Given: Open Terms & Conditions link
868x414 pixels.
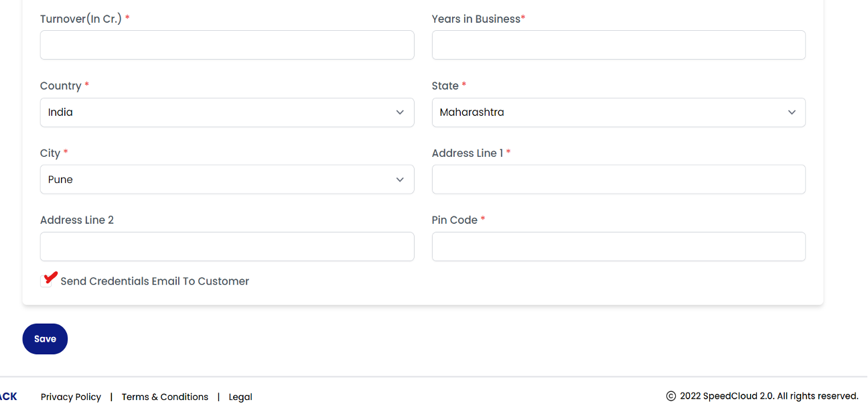Looking at the screenshot, I should coord(165,397).
